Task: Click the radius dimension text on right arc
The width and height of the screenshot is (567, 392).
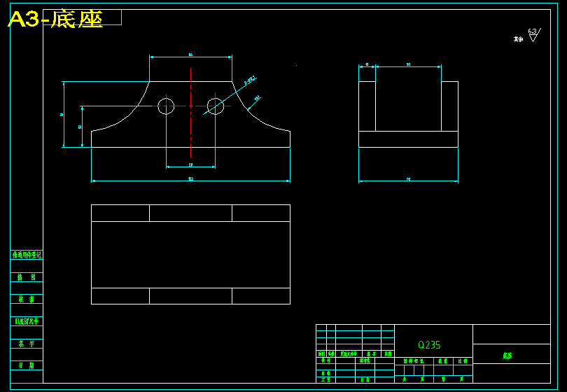Action: (257, 99)
